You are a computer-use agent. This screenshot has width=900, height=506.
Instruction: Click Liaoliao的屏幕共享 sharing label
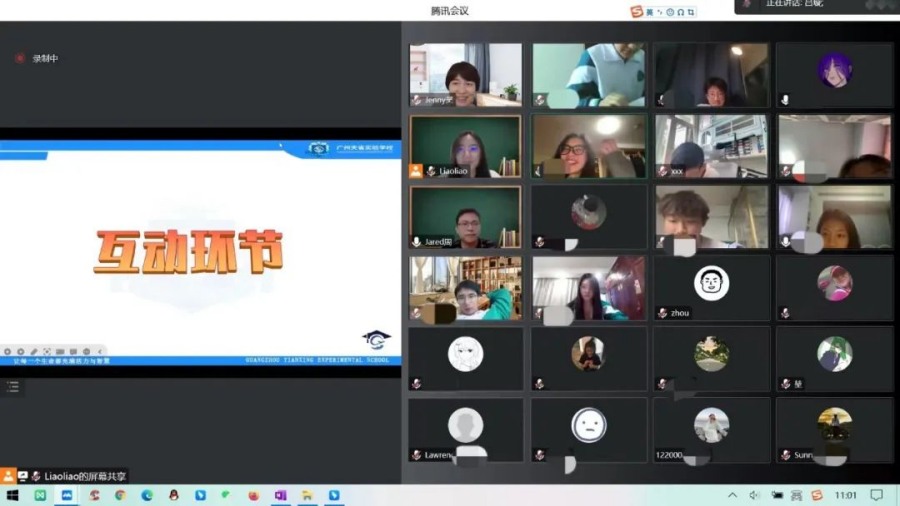[x=85, y=476]
